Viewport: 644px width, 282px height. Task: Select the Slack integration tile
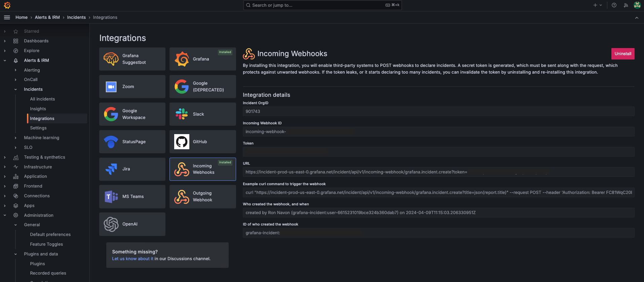click(x=202, y=114)
